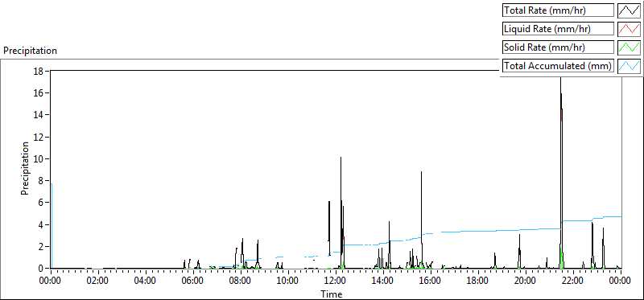This screenshot has width=644, height=300.
Task: Click the 06:00 tick label
Action: click(x=193, y=282)
